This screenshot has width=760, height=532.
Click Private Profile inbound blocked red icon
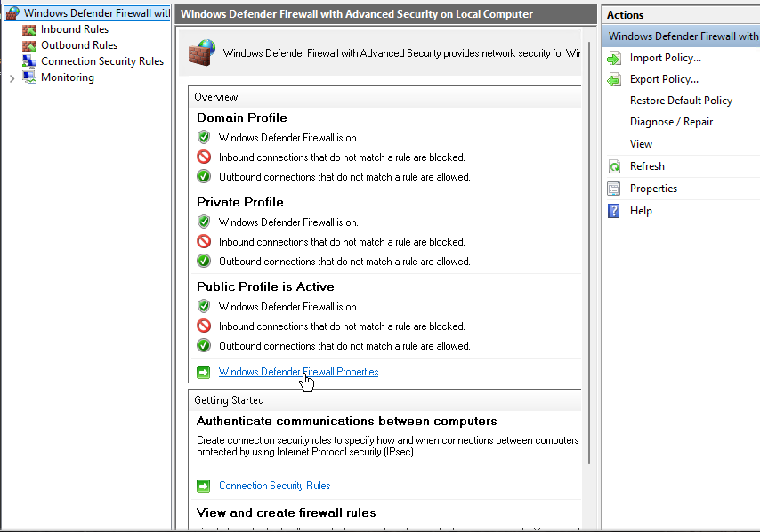tap(204, 241)
